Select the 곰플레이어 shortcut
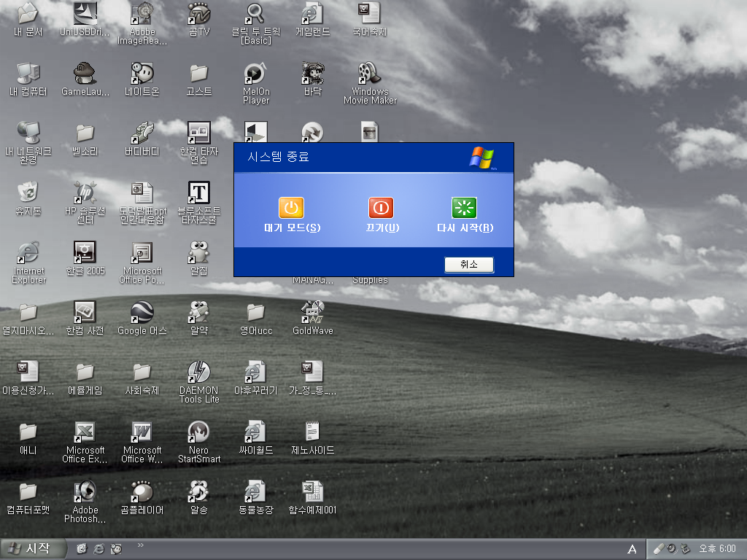The image size is (747, 560). tap(142, 498)
